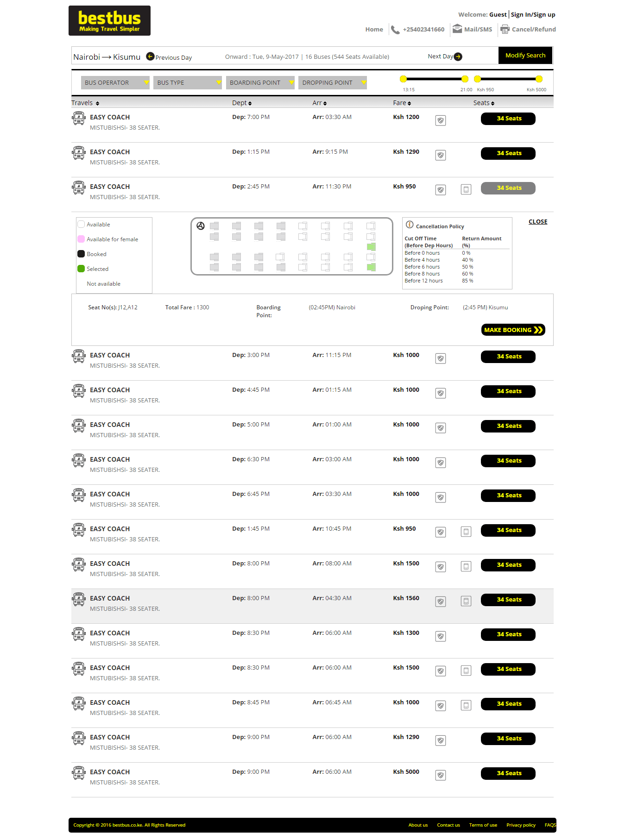Click the 13:15 departure time slider handle
The image size is (625, 840).
(x=404, y=79)
